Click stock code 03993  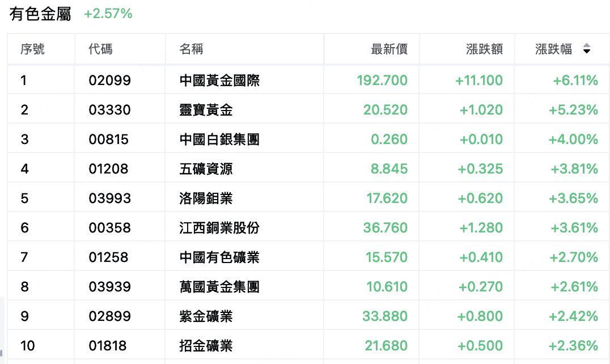tap(110, 198)
